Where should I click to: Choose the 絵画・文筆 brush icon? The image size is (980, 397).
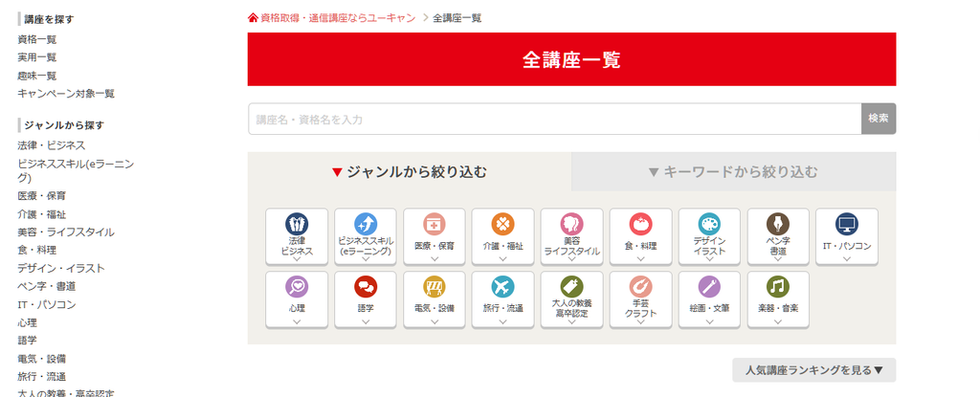point(709,286)
